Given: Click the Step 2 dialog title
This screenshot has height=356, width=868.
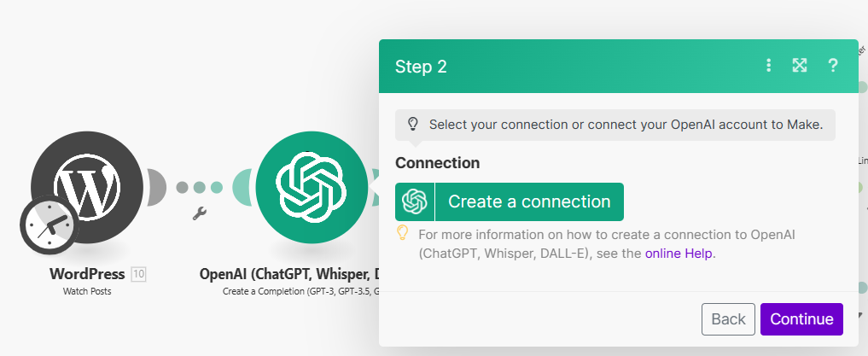Looking at the screenshot, I should pyautogui.click(x=421, y=67).
